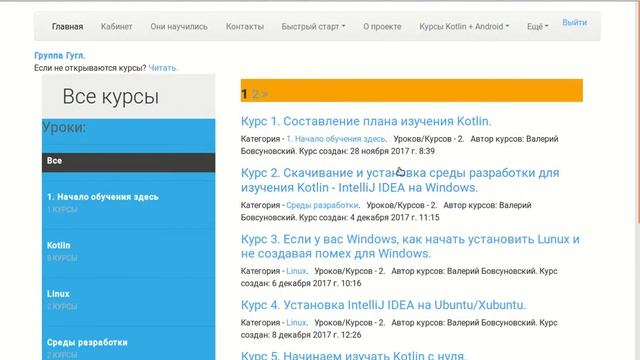Open Курс 3 about installing Linux

410,246
